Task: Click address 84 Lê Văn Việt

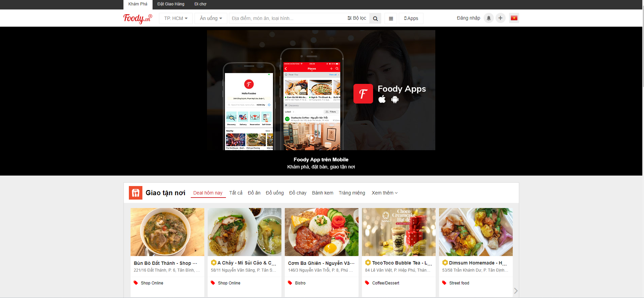Action: [398, 270]
